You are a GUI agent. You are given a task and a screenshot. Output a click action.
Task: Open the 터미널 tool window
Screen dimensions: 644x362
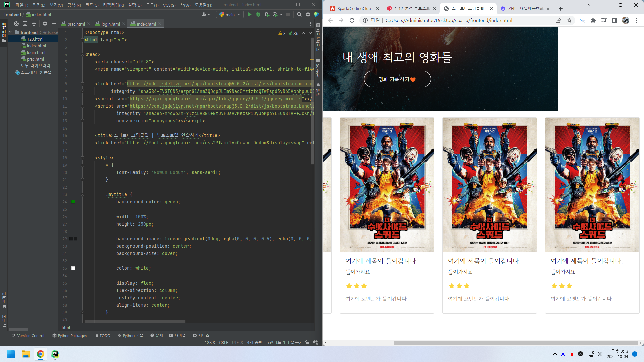coord(177,335)
